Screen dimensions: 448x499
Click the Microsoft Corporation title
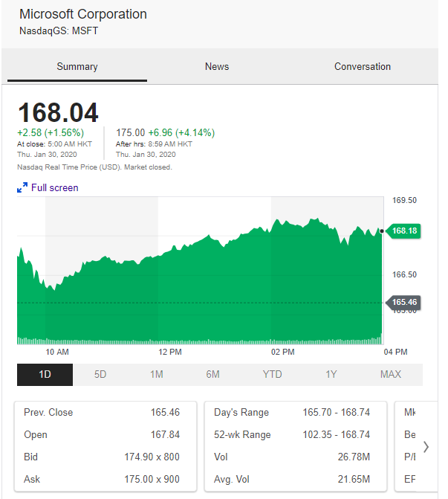click(x=83, y=14)
